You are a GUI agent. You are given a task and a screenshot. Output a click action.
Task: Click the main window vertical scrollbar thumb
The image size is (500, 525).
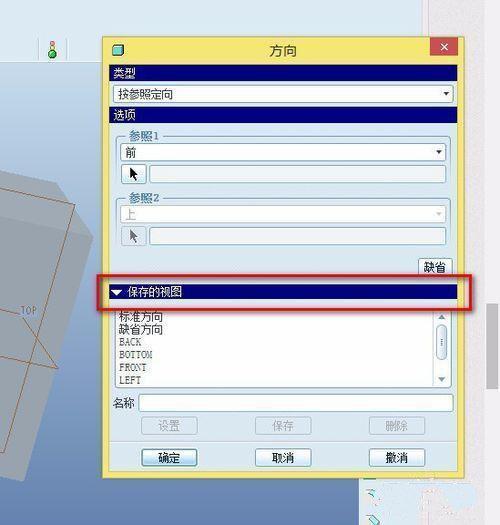(492, 346)
